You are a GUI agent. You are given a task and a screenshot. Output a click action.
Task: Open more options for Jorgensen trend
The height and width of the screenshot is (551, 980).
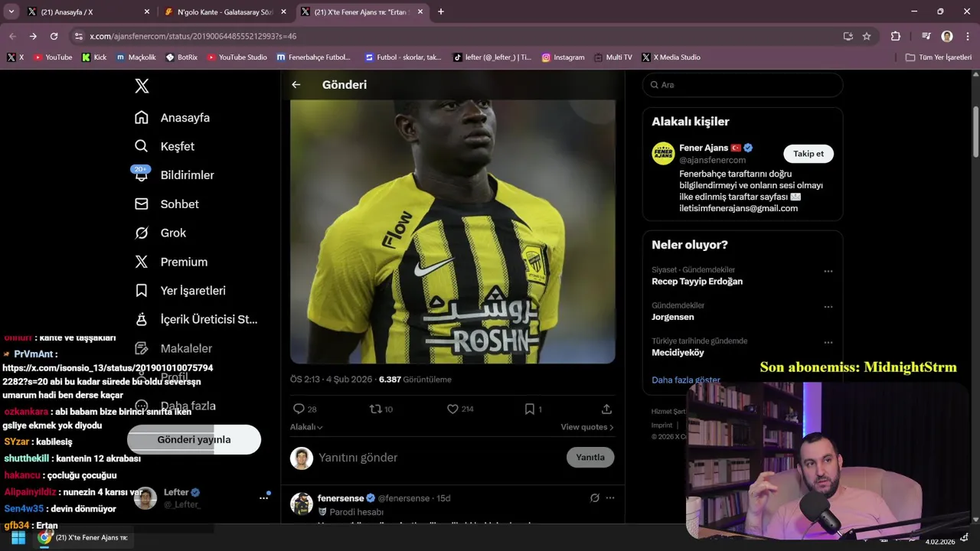coord(828,307)
